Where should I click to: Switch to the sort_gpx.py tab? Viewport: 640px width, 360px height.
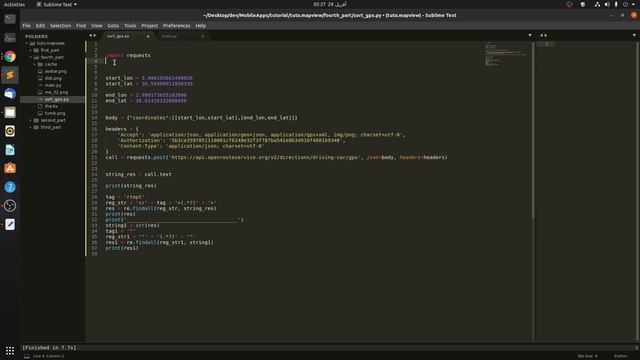122,36
